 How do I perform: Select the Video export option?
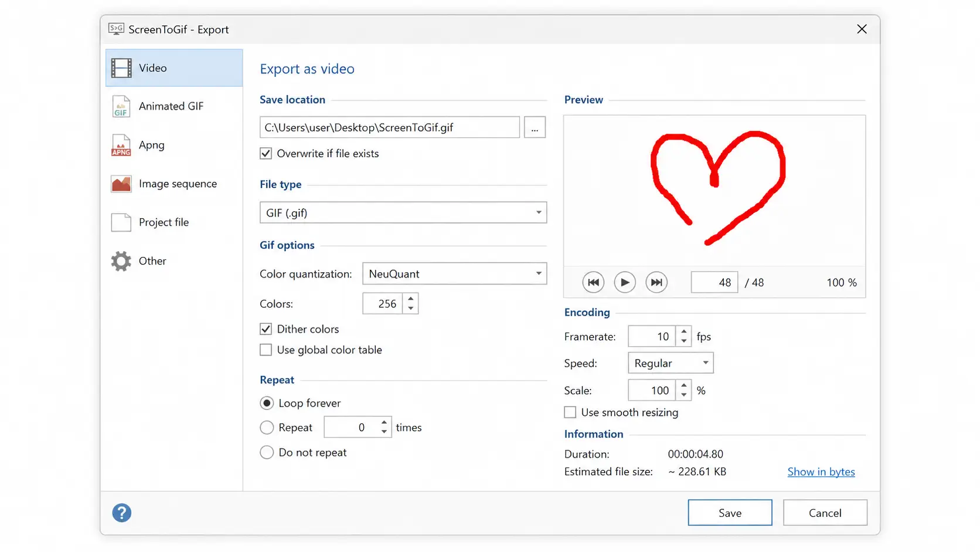(x=174, y=68)
